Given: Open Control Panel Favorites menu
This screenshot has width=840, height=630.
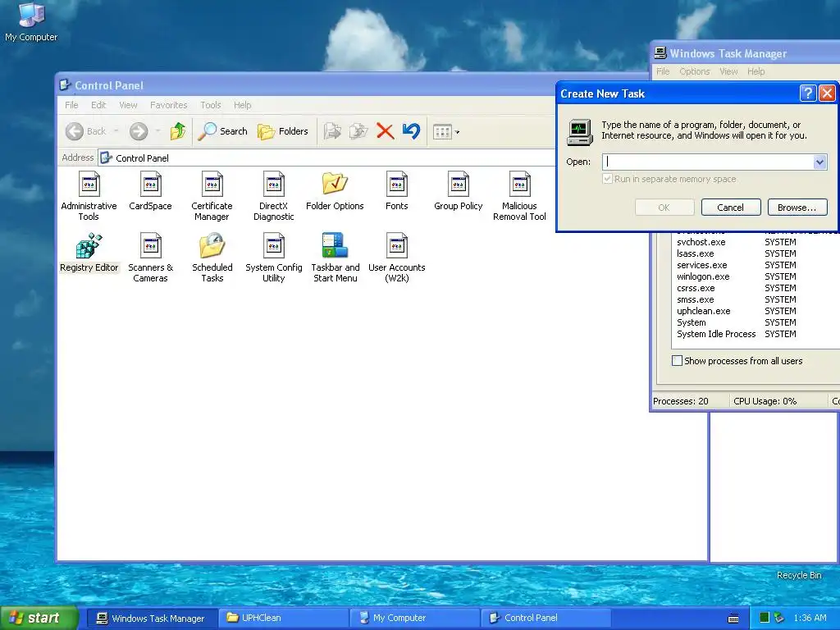Looking at the screenshot, I should [169, 105].
